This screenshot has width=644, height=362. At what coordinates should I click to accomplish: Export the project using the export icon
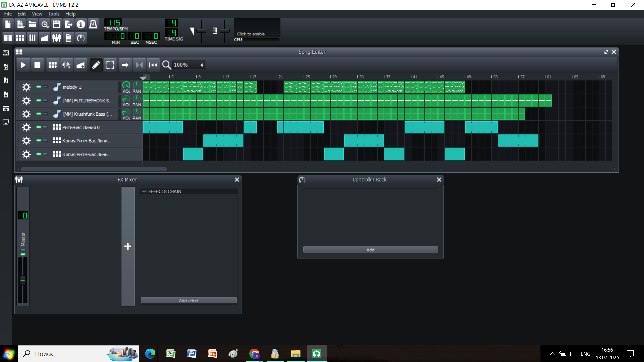(x=68, y=24)
